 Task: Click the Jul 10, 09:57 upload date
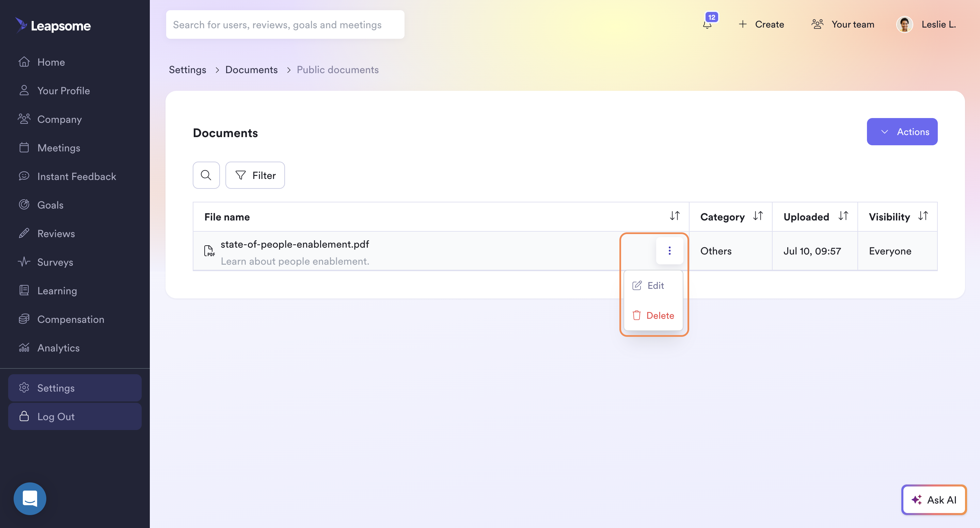pos(812,251)
